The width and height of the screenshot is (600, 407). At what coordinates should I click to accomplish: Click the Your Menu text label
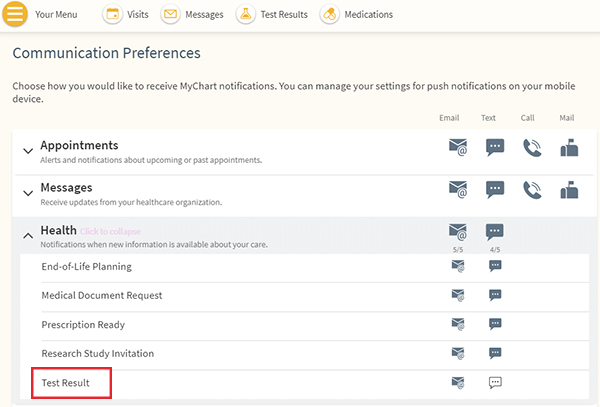56,15
